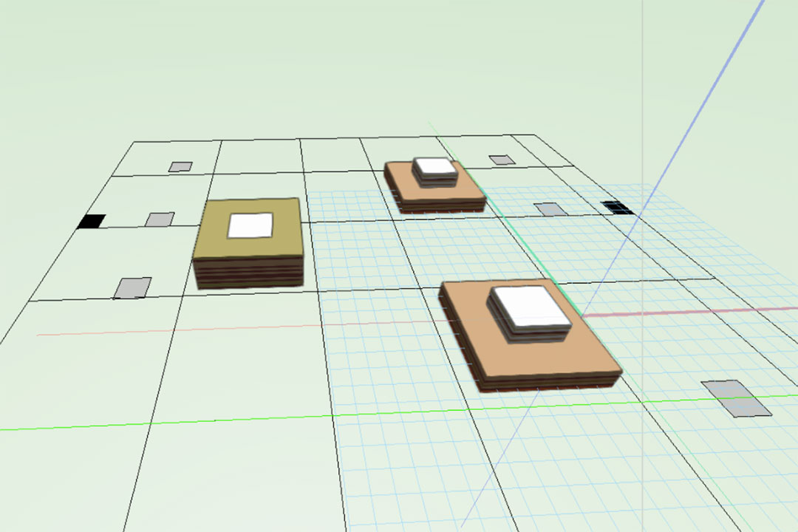This screenshot has width=798, height=532.
Task: Select the white stacked cap on the farthest tan box
Action: (x=434, y=168)
